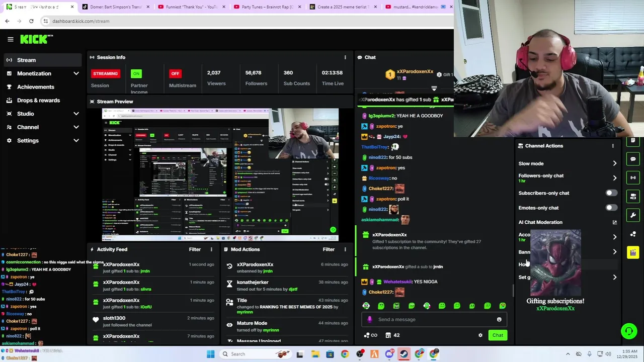Open the green headset support button

629,331
